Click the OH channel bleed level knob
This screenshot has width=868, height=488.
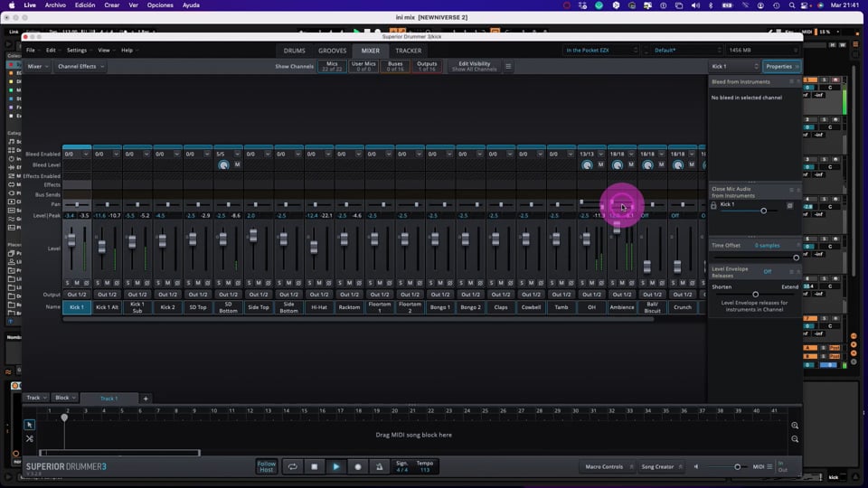[587, 164]
